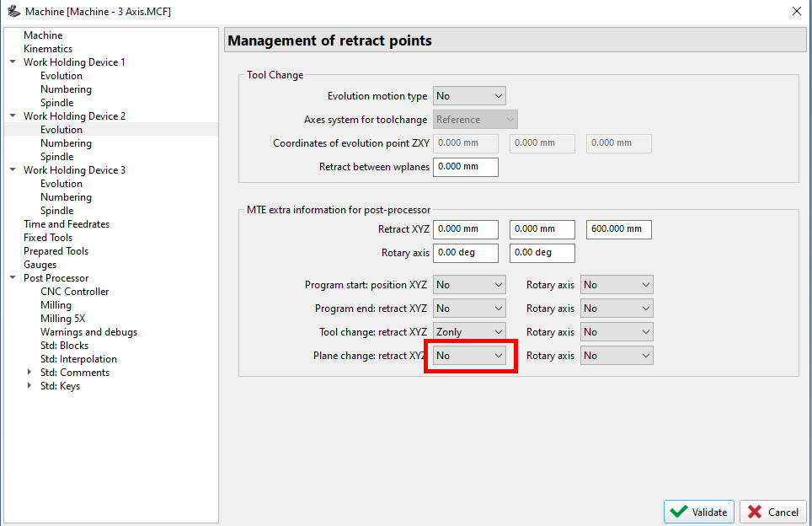Click the Cancel button

tap(772, 512)
